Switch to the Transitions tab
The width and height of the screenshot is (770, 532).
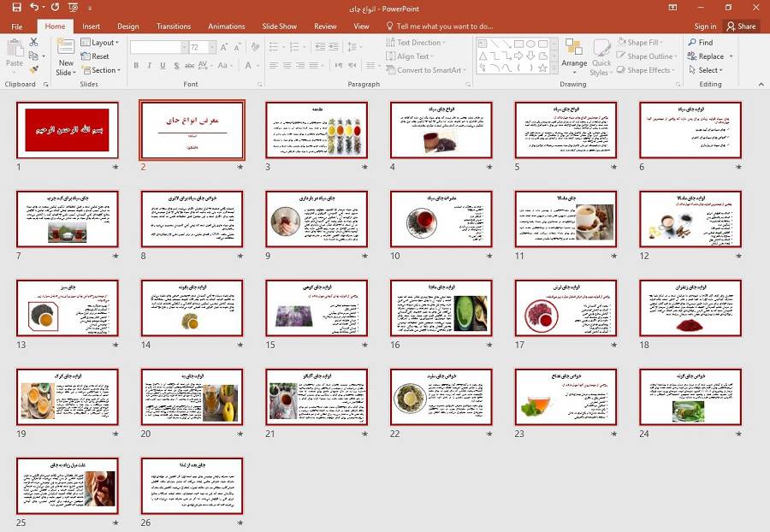pos(174,27)
